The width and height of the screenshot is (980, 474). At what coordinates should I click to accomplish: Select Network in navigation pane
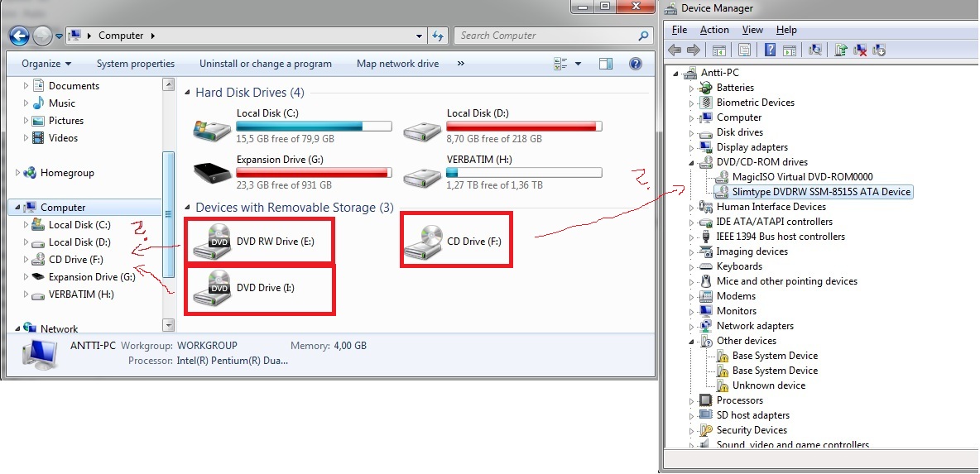[x=59, y=328]
